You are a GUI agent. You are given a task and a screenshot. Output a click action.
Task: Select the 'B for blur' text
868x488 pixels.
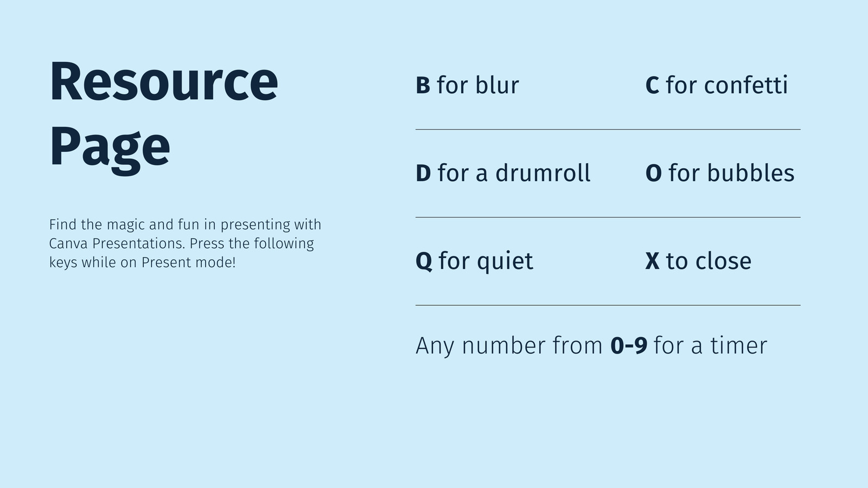(x=467, y=85)
